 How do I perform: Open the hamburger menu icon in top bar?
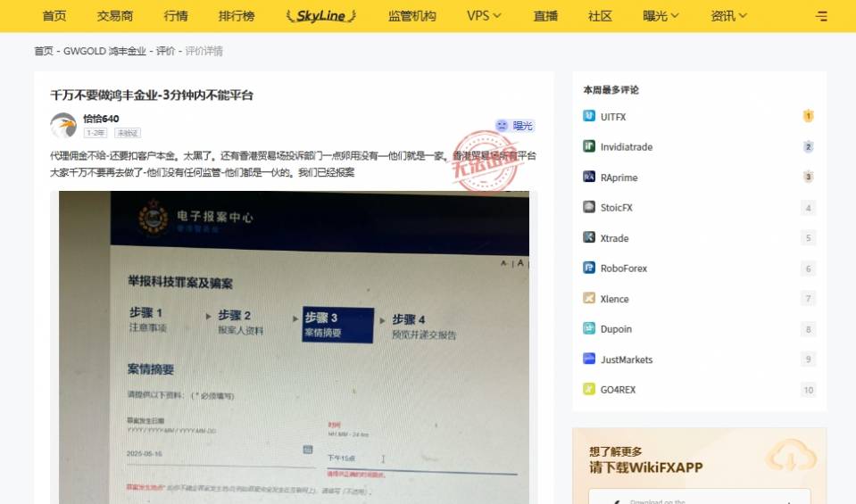tap(821, 16)
